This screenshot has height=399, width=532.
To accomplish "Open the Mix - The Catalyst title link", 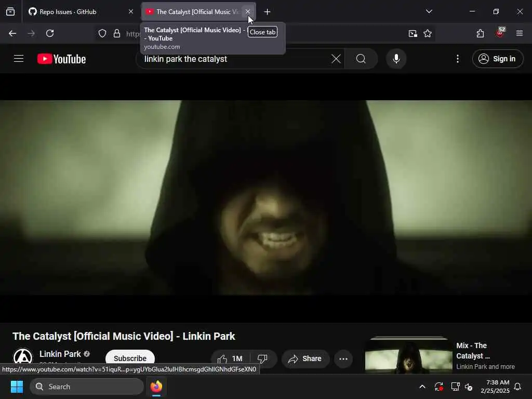I will pos(473,351).
